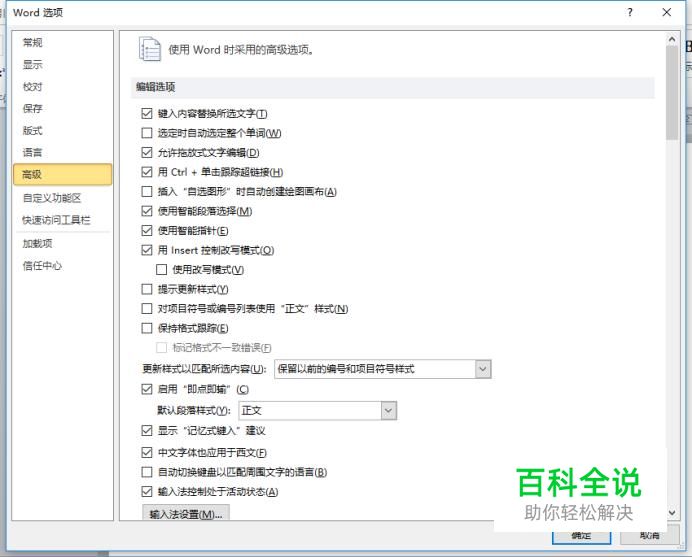This screenshot has width=692, height=557.
Task: Enable 提示更新样式 checkbox
Action: pos(147,289)
